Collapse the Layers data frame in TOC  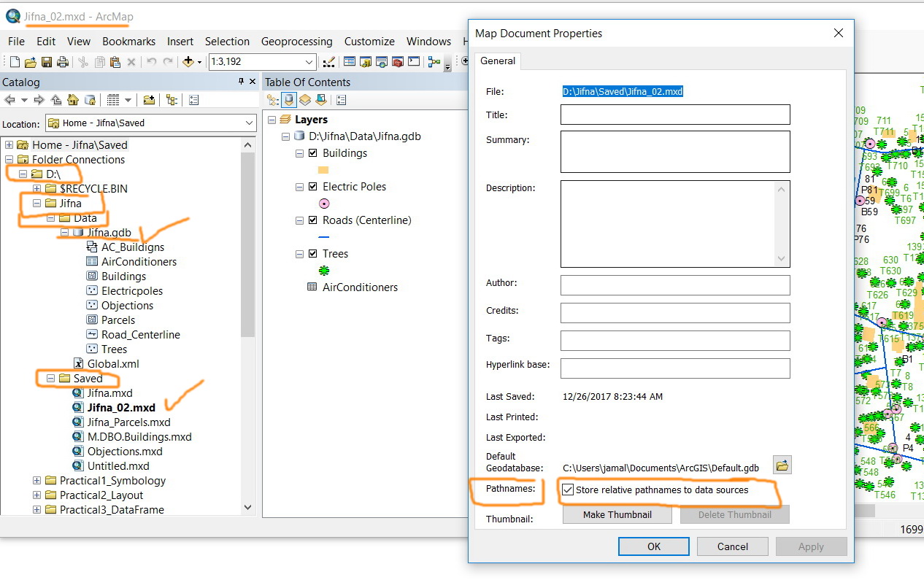272,120
